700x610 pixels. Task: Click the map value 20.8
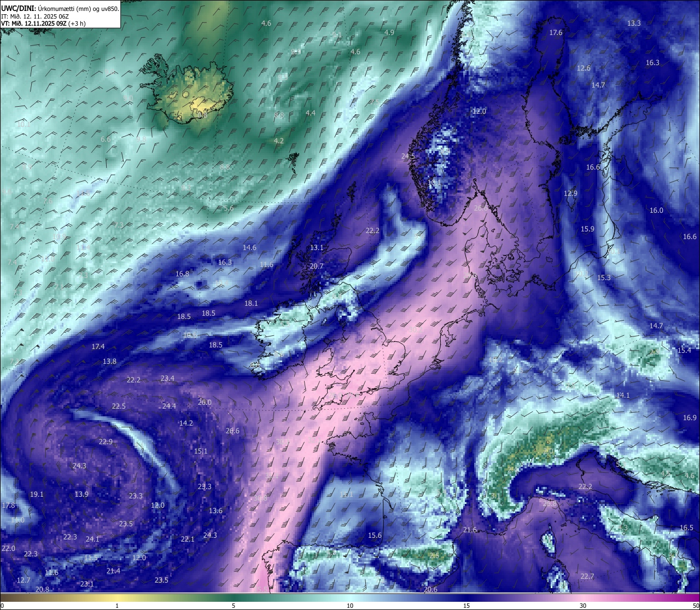click(x=42, y=589)
